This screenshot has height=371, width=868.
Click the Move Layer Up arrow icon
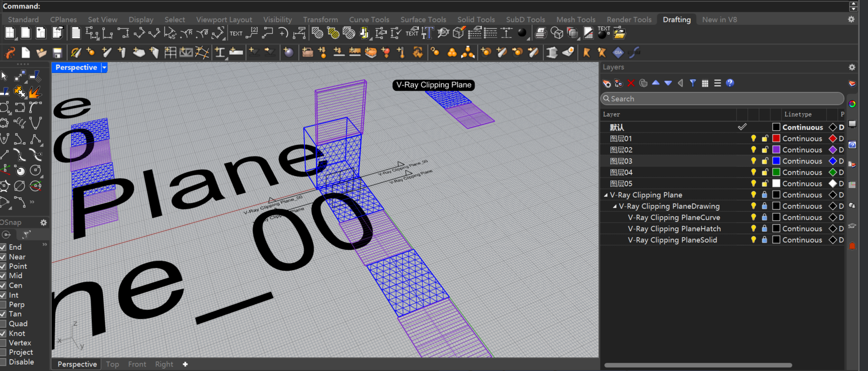(x=656, y=83)
